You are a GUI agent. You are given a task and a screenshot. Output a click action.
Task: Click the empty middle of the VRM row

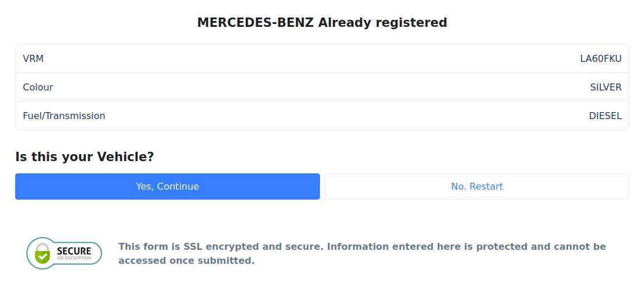coord(322,59)
